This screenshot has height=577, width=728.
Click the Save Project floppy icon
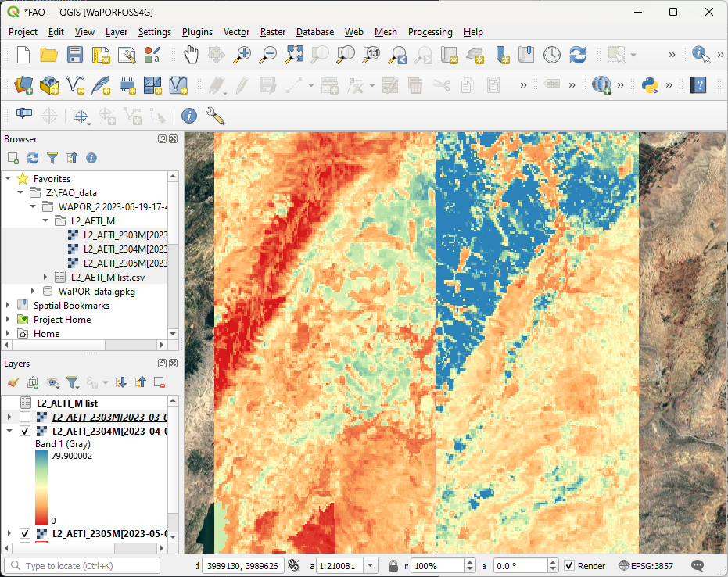coord(74,55)
